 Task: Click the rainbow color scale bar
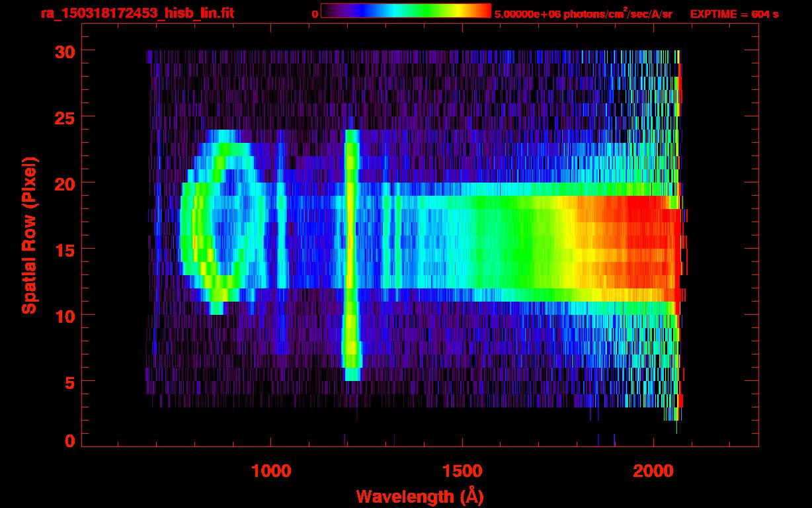pyautogui.click(x=405, y=11)
